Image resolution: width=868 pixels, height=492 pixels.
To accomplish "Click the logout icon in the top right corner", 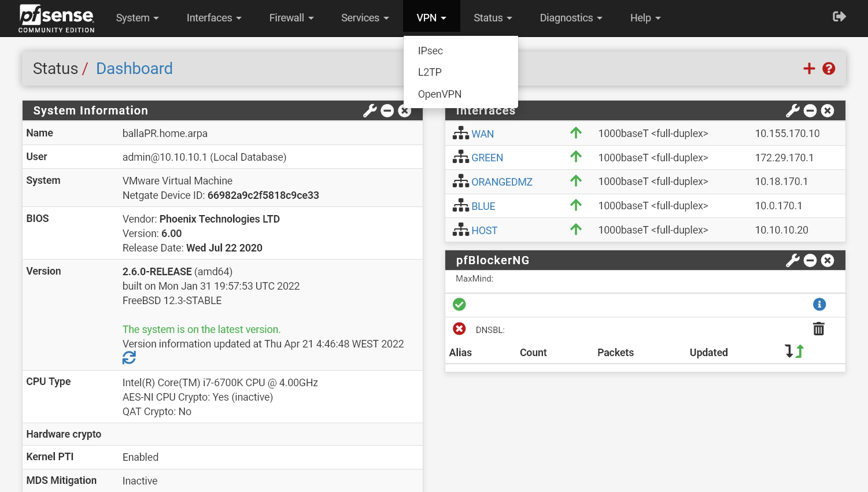I will (839, 17).
